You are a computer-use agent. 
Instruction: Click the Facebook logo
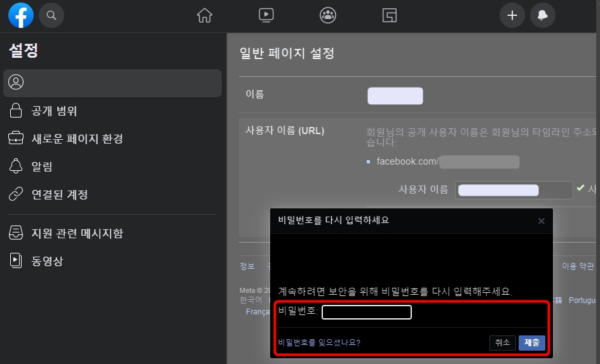(x=21, y=15)
